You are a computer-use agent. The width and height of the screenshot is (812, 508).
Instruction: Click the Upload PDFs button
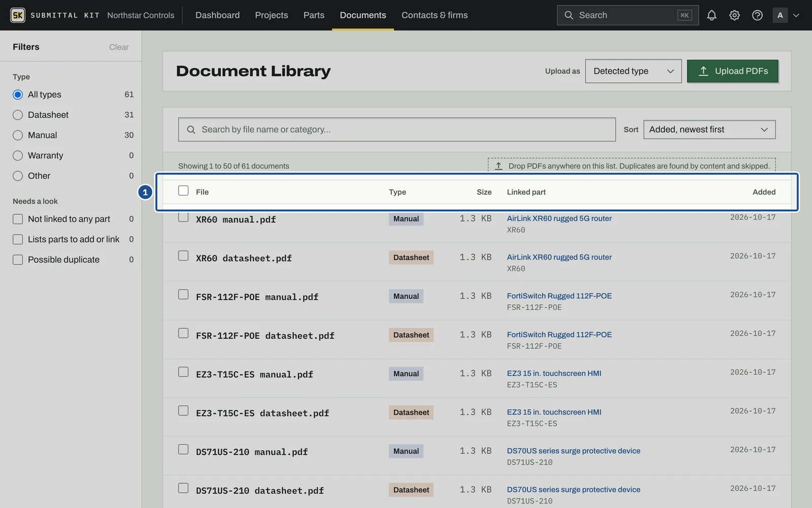coord(732,71)
